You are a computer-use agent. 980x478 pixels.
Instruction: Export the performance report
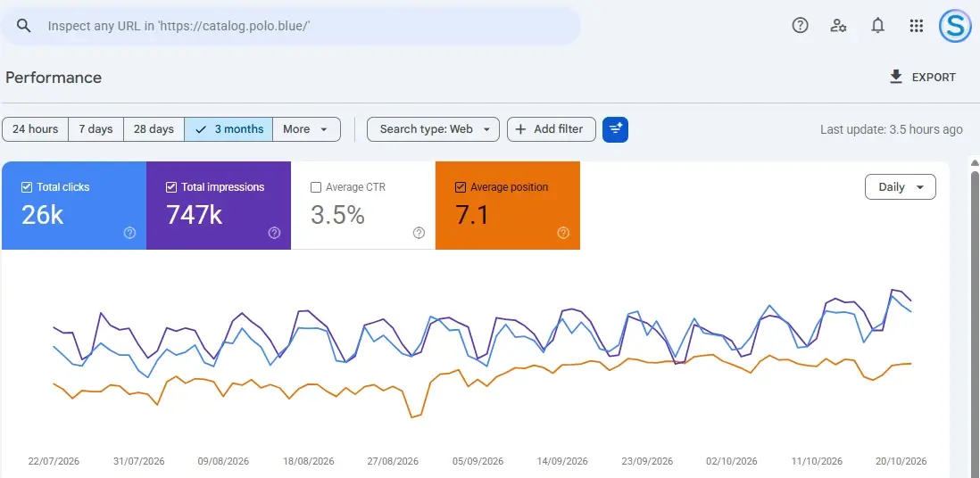923,77
